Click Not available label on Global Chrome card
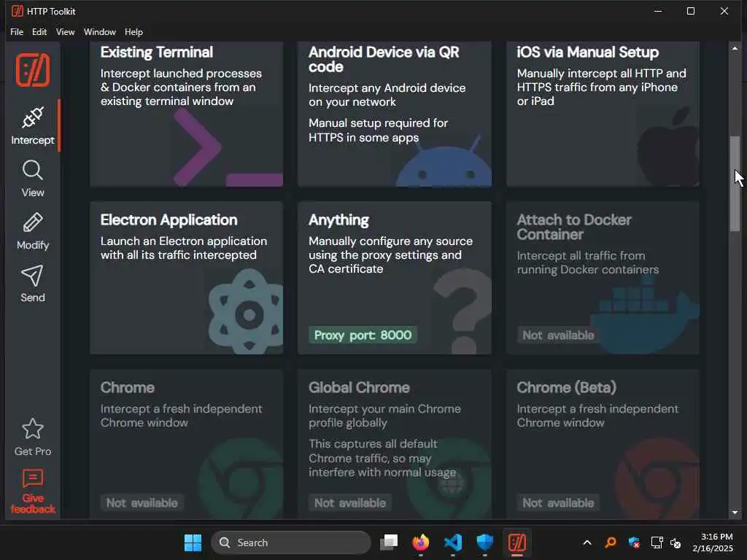747x560 pixels. (x=349, y=503)
